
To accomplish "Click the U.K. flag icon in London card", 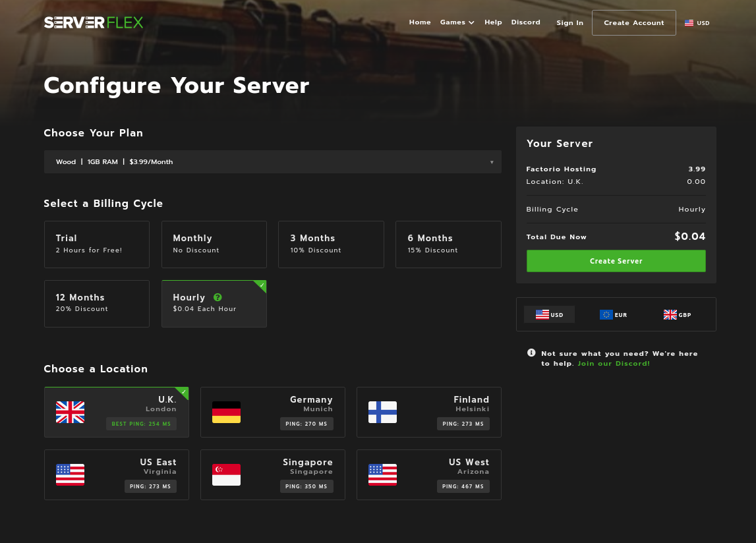I will (70, 413).
